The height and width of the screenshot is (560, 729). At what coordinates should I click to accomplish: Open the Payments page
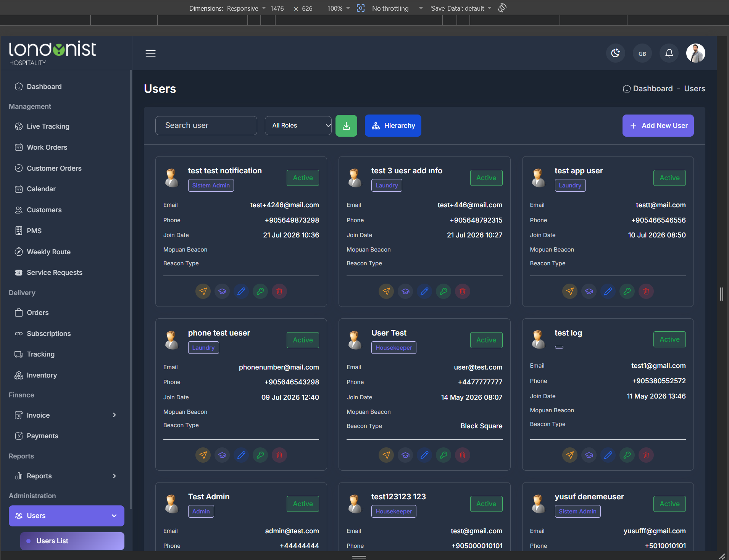(x=42, y=436)
